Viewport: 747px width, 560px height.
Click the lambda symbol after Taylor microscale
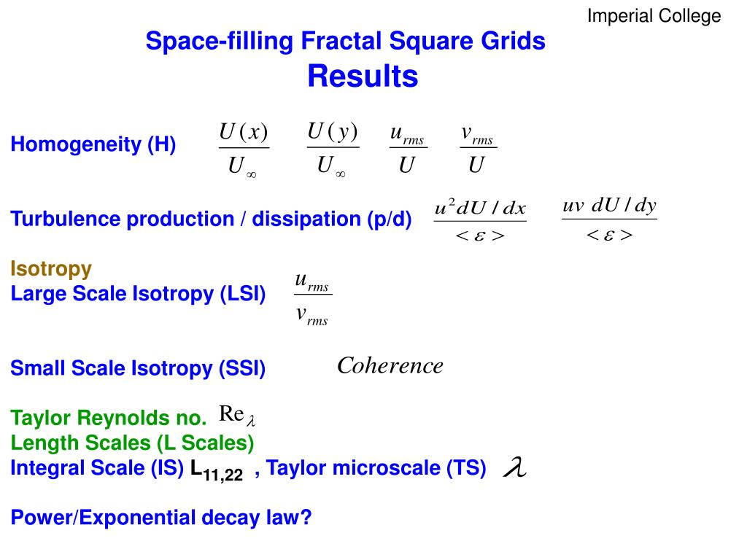click(514, 467)
